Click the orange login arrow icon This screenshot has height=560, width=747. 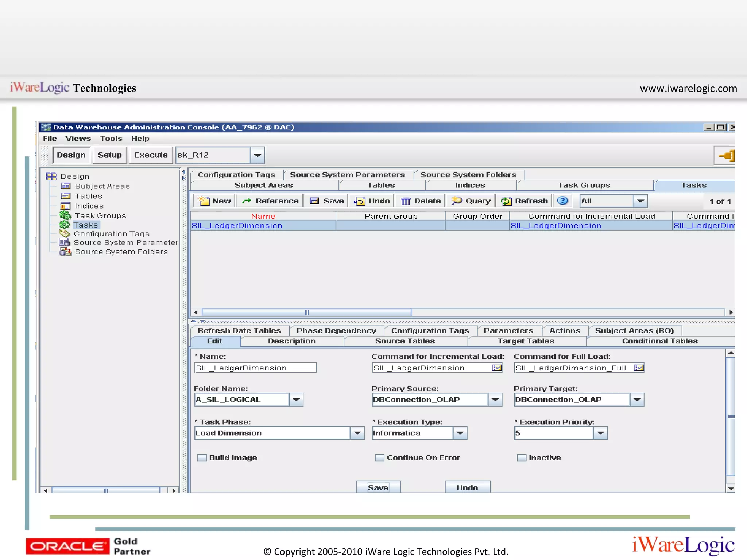pyautogui.click(x=726, y=156)
